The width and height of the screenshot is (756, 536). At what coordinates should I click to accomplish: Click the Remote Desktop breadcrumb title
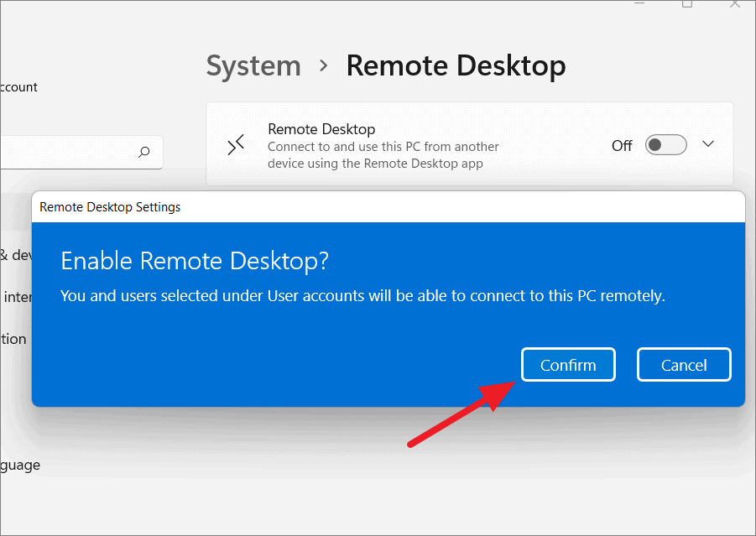(456, 65)
